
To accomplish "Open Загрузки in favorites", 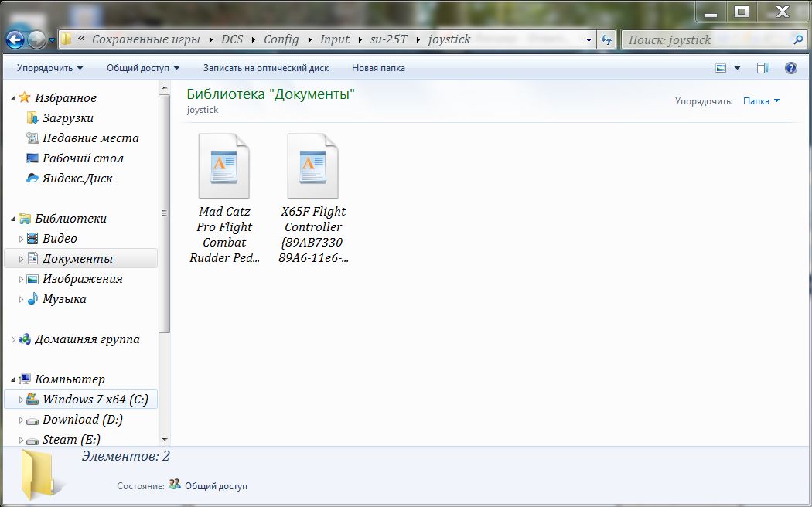I will click(x=68, y=118).
